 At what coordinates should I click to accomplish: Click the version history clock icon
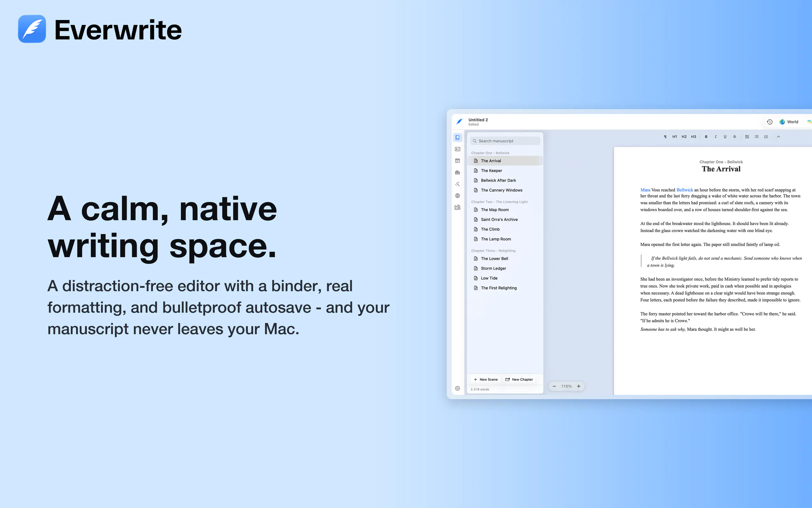point(770,122)
